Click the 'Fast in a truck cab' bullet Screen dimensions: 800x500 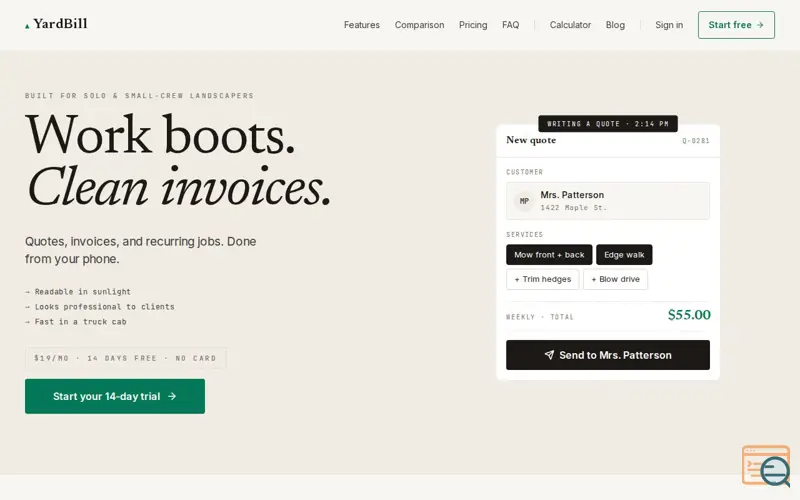pyautogui.click(x=76, y=322)
